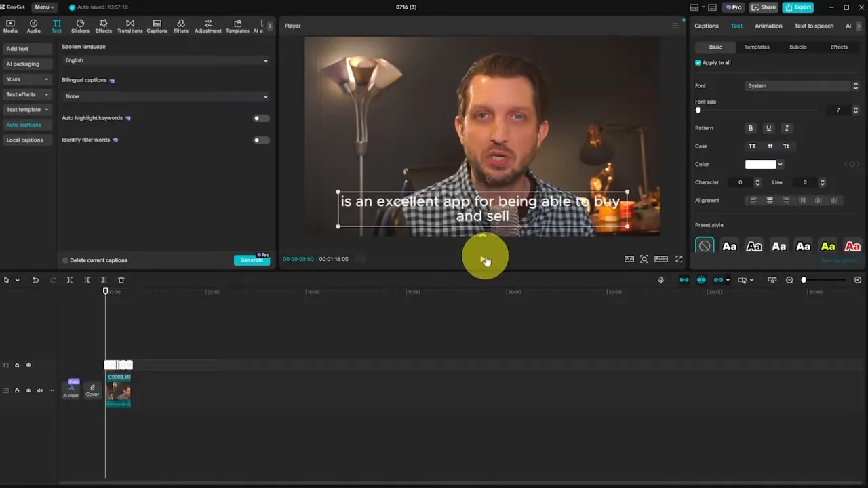Viewport: 868px width, 488px height.
Task: Uncheck the Apply to all checkbox
Action: [698, 62]
